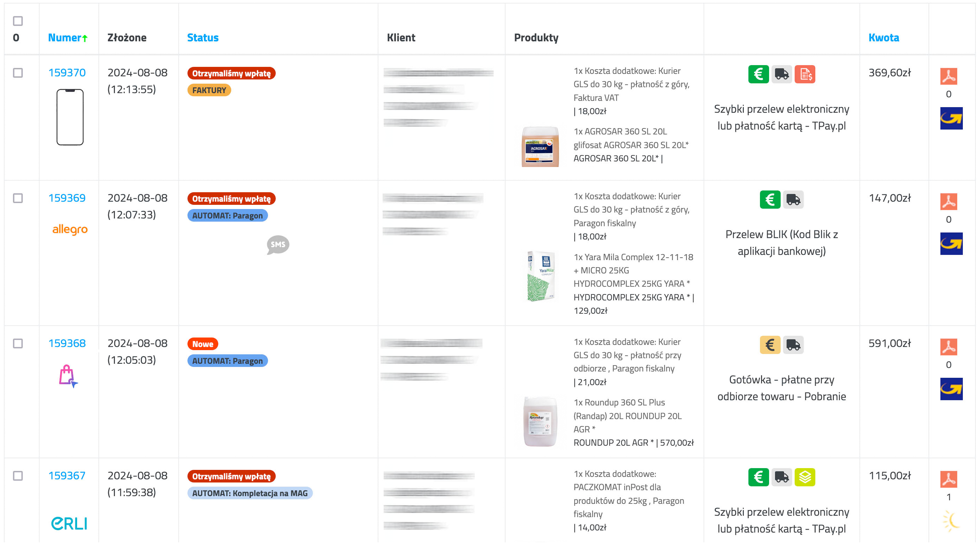
Task: Click sun courier icon for order 159367
Action: coord(951,521)
